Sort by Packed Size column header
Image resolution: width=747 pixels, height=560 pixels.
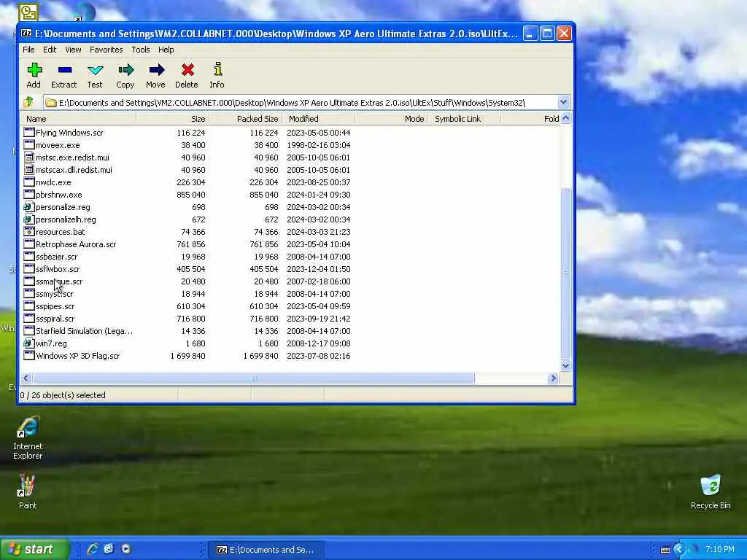(x=245, y=119)
